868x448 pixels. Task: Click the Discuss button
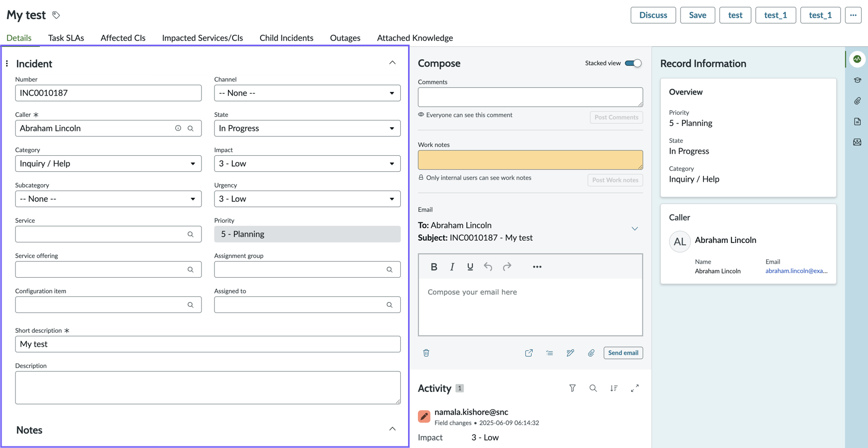653,15
